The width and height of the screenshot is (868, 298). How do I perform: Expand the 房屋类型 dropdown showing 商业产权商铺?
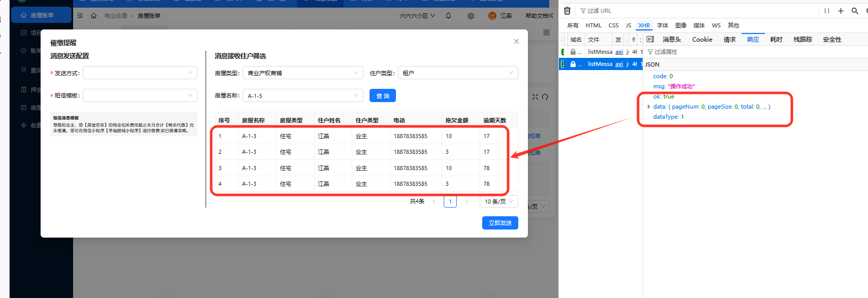(x=303, y=73)
